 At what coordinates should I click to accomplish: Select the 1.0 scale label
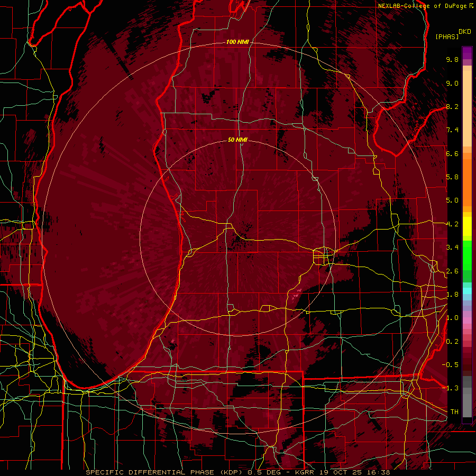(x=452, y=318)
